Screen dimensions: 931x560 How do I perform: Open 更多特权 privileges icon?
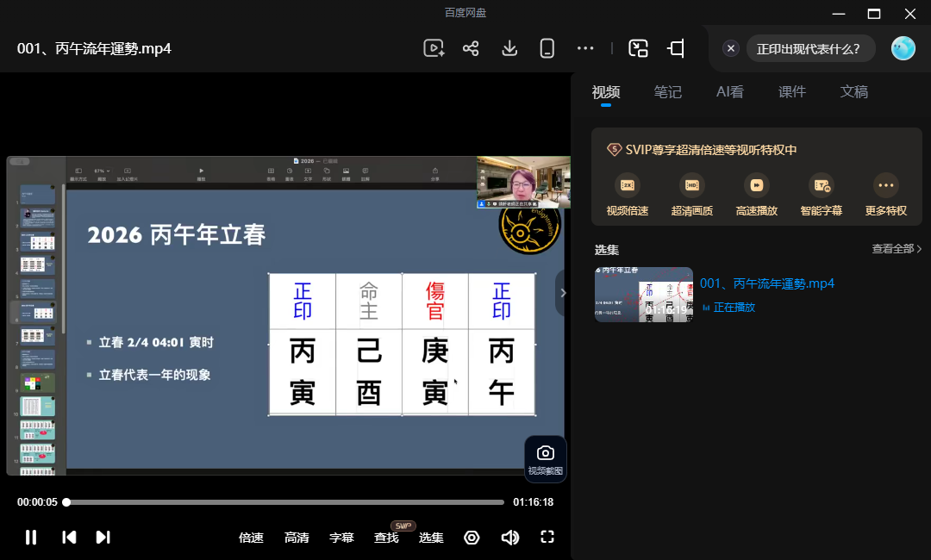click(x=886, y=185)
